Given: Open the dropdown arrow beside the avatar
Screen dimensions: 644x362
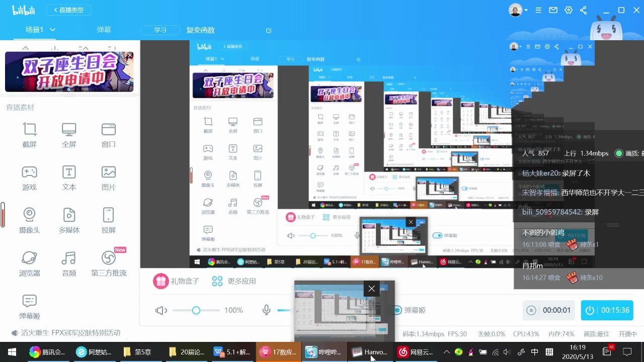Looking at the screenshot, I should pos(526,10).
